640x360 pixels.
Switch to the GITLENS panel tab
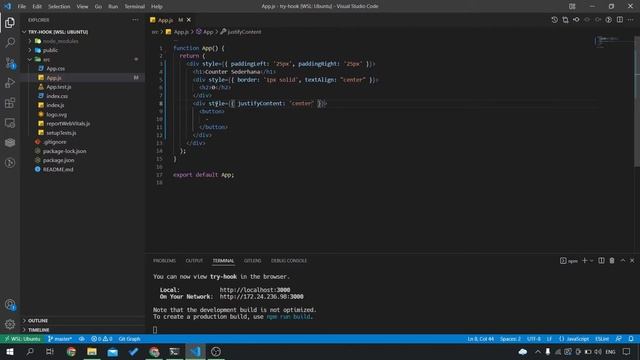pyautogui.click(x=253, y=260)
